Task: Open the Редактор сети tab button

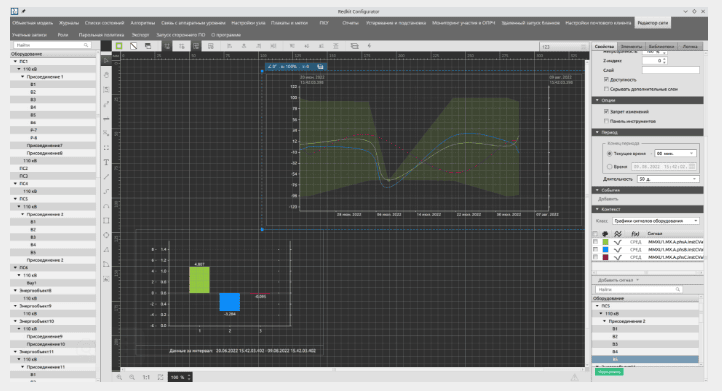Action: (653, 23)
